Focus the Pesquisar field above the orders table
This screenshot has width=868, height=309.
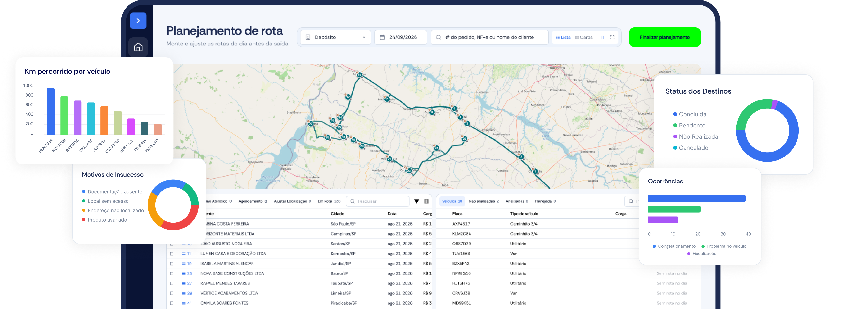(377, 201)
